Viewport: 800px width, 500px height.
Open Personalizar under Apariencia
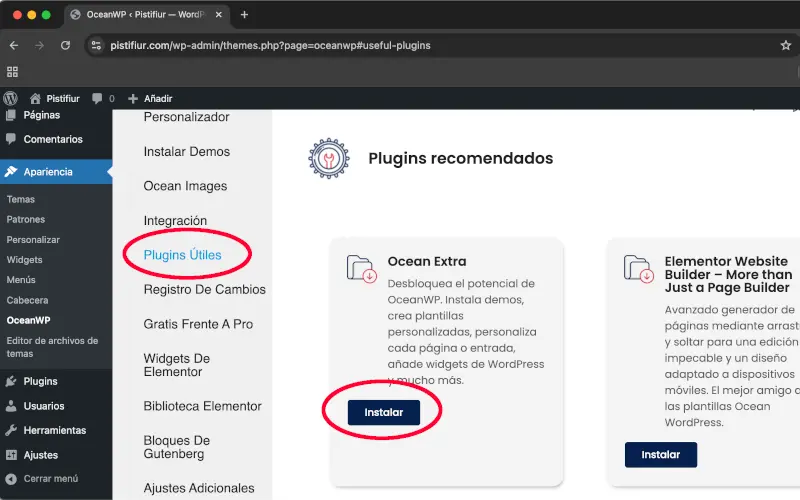(33, 240)
